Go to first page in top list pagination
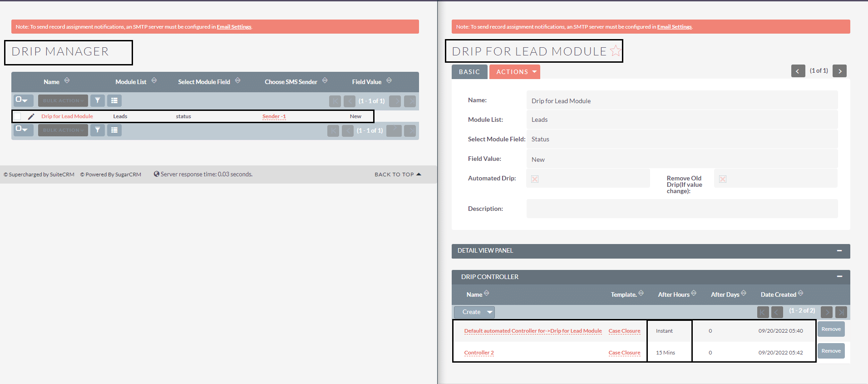 click(335, 101)
